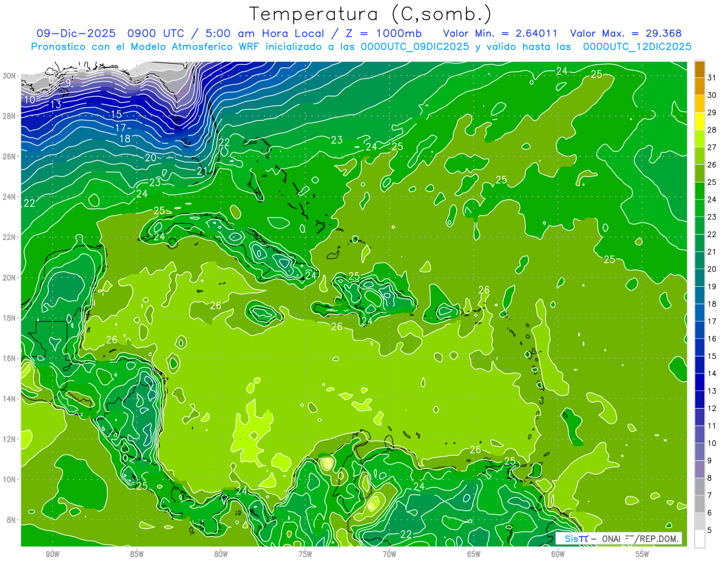Click the 18 contour label over the Gulf
Image resolution: width=728 pixels, height=562 pixels.
[125, 139]
